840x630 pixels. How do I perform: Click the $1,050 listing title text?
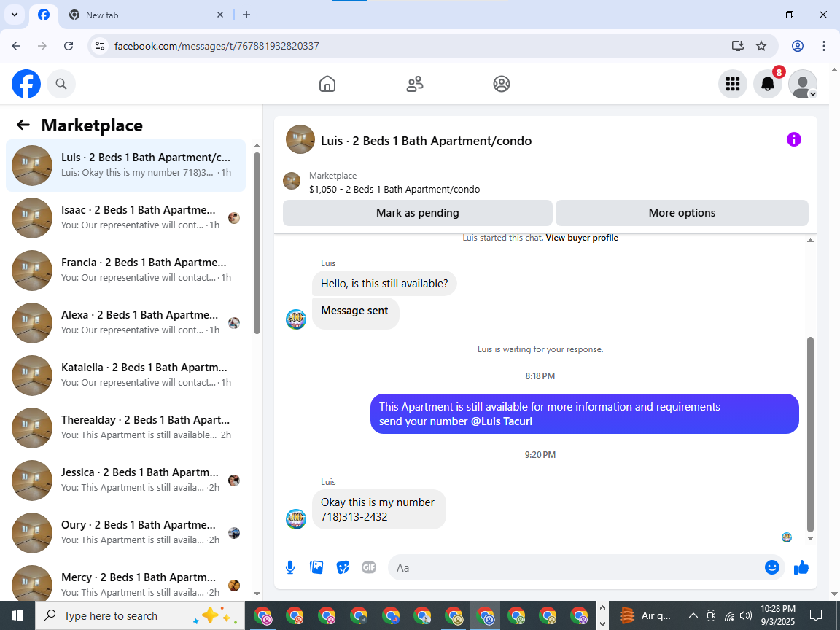point(394,189)
